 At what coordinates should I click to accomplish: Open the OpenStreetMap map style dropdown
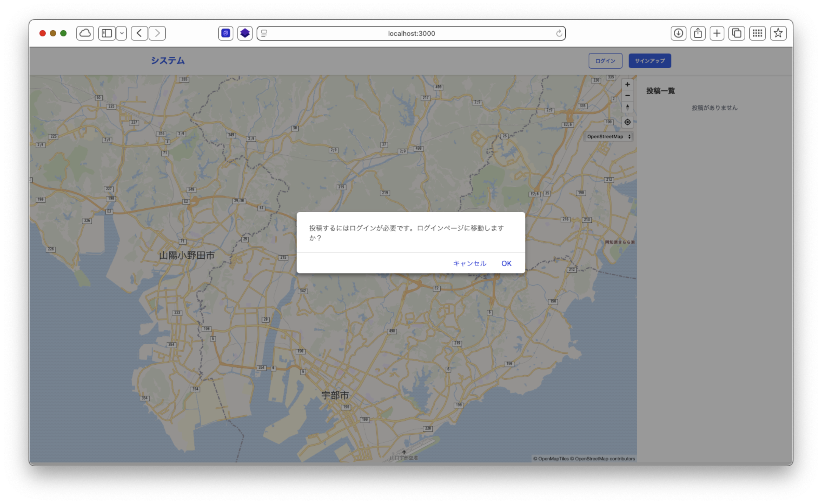(x=608, y=136)
